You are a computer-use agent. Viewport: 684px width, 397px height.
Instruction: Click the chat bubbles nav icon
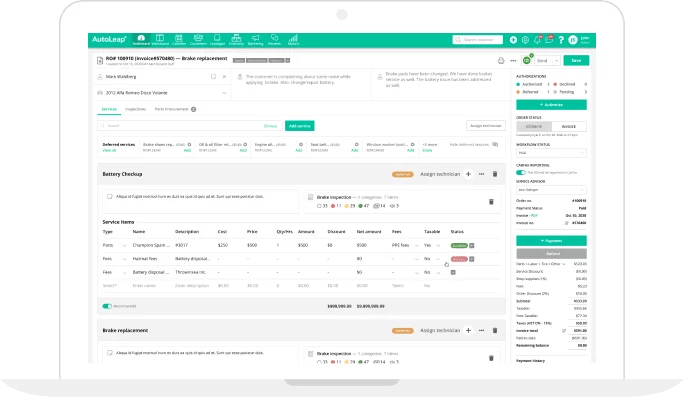tap(274, 40)
